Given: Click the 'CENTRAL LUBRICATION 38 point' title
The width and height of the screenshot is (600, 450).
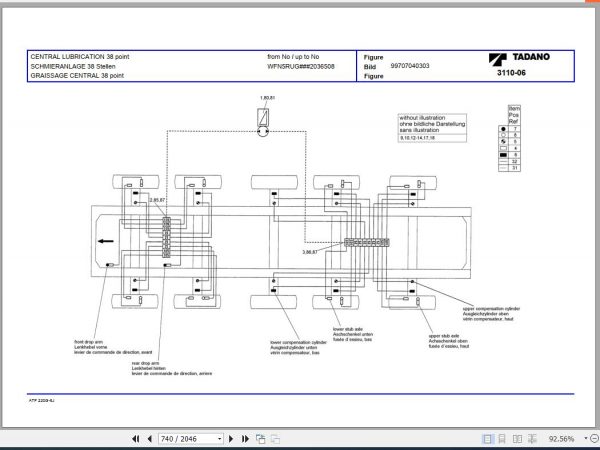Looking at the screenshot, I should [80, 57].
